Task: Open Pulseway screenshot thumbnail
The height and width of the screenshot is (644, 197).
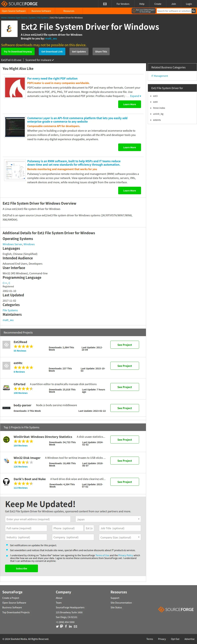Action: (x=15, y=170)
